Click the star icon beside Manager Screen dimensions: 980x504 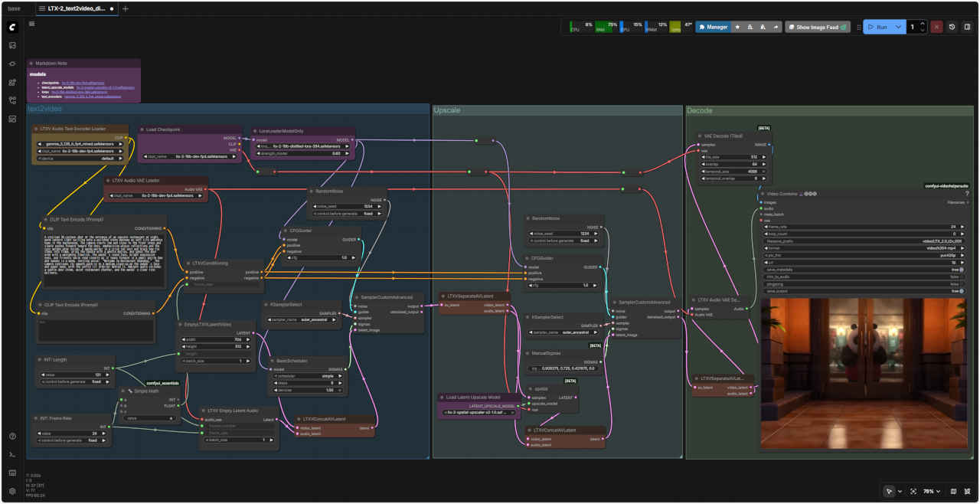[x=737, y=27]
